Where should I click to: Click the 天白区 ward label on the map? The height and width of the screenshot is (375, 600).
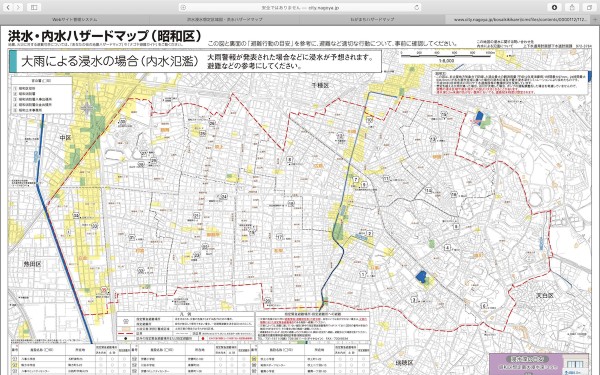click(x=544, y=296)
